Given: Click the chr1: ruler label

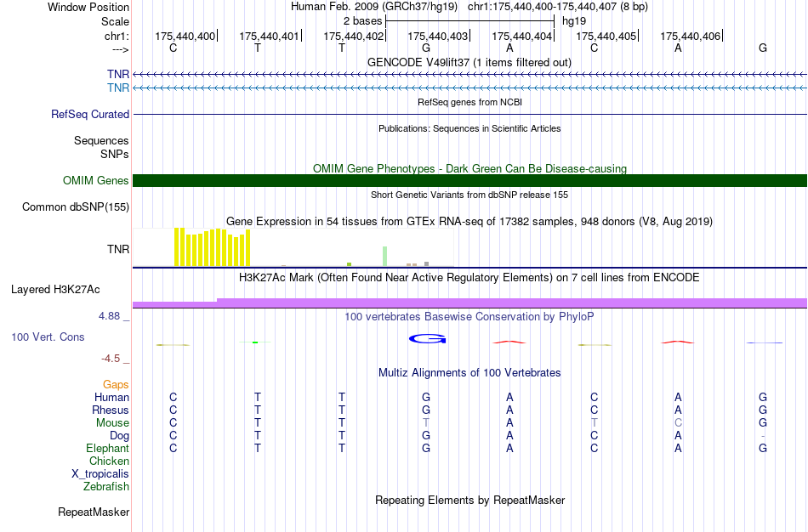Looking at the screenshot, I should coord(117,36).
